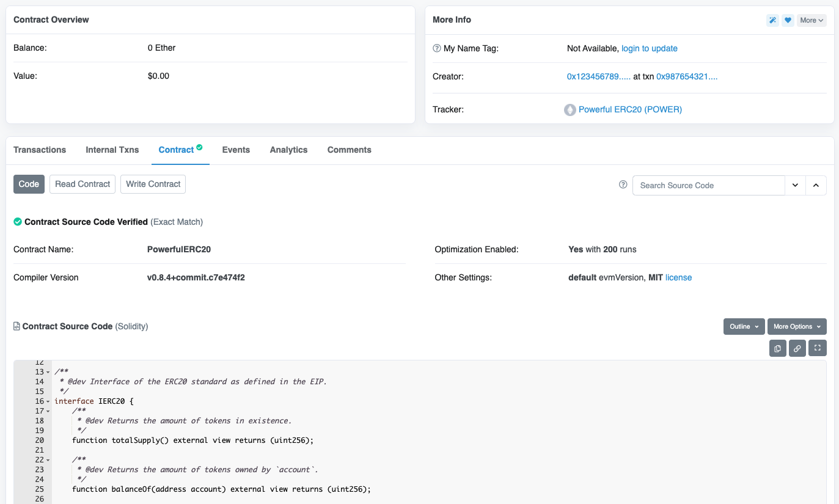The width and height of the screenshot is (839, 504).
Task: Open the source code permalink icon
Action: tap(797, 348)
